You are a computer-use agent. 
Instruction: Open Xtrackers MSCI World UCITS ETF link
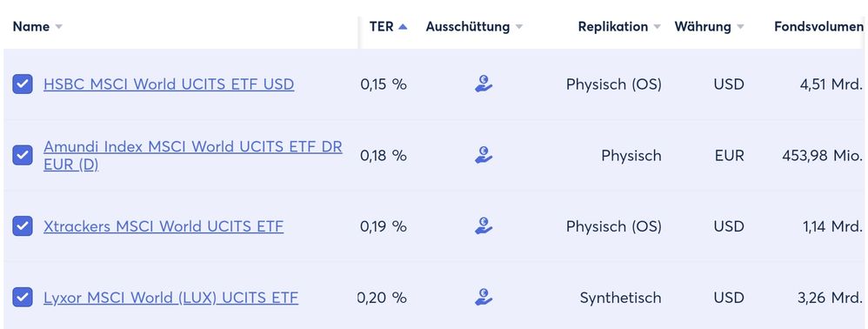coord(164,226)
